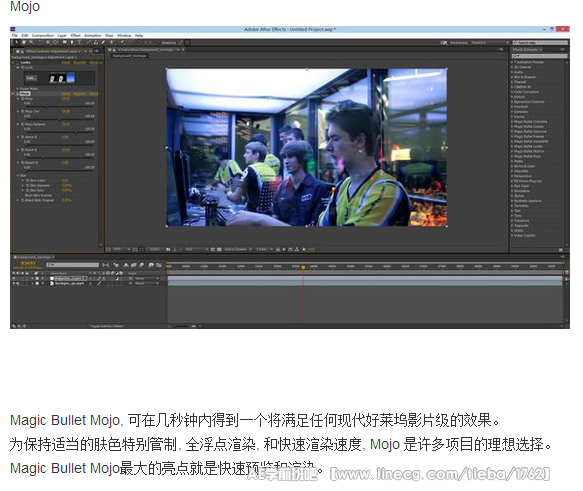Image resolution: width=583 pixels, height=491 pixels.
Task: Toggle Motion Blur switch in timeline header
Action: [141, 265]
